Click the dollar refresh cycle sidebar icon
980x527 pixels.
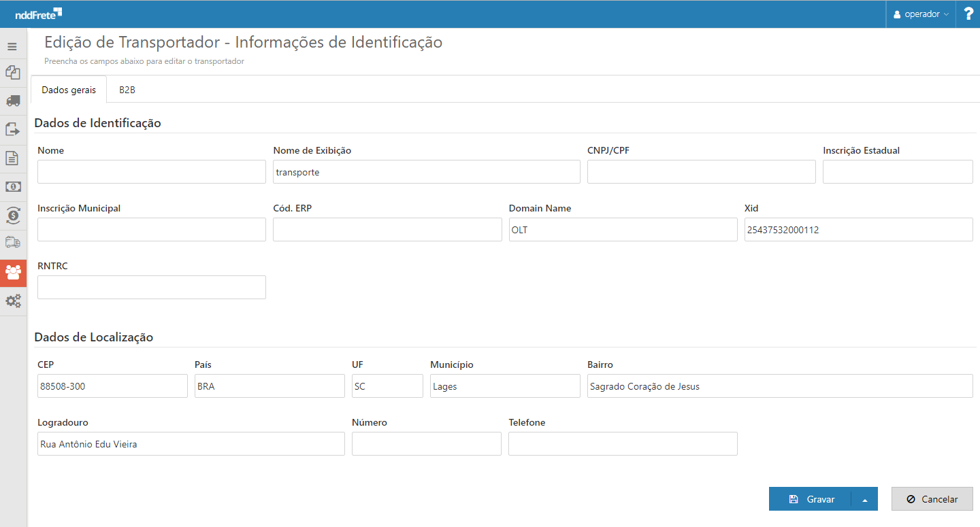[x=12, y=215]
